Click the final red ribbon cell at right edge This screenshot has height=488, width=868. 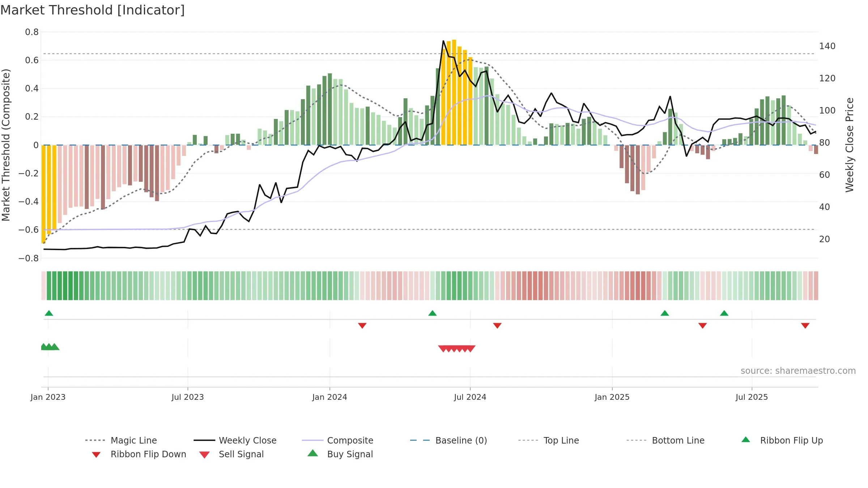pyautogui.click(x=816, y=286)
